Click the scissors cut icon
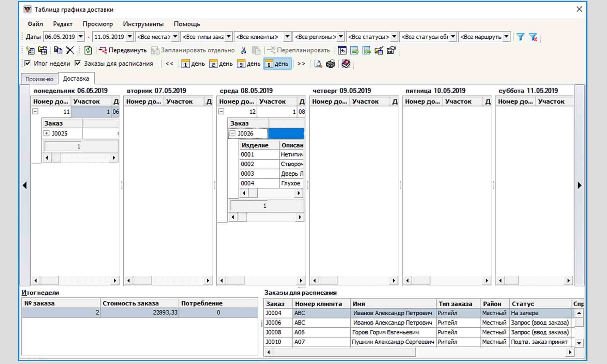This screenshot has height=364, width=607. pos(243,50)
